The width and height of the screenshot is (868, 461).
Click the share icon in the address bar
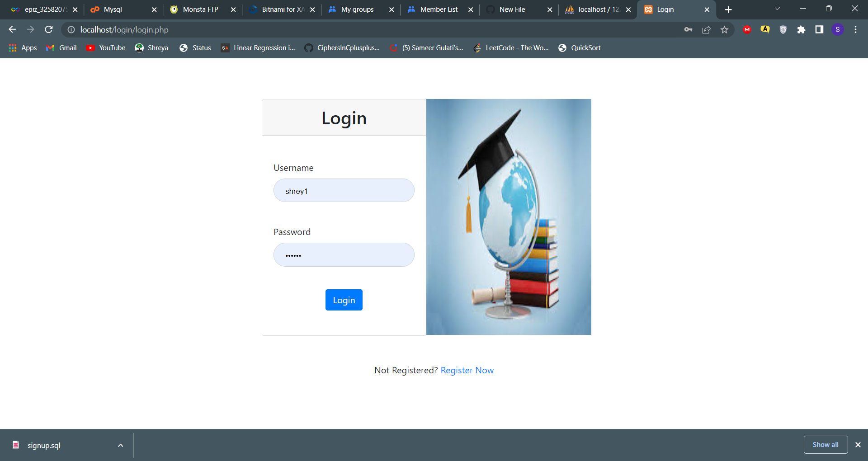click(x=706, y=29)
